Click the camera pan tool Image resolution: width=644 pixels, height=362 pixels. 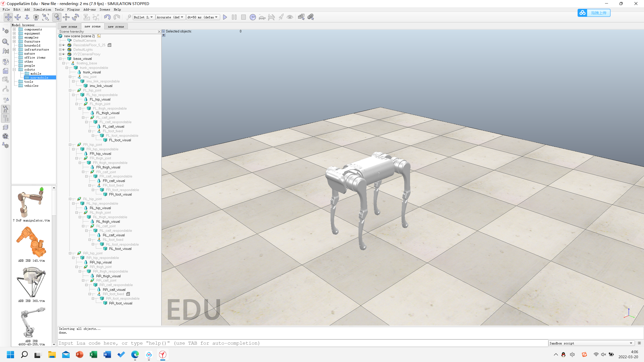[8, 17]
